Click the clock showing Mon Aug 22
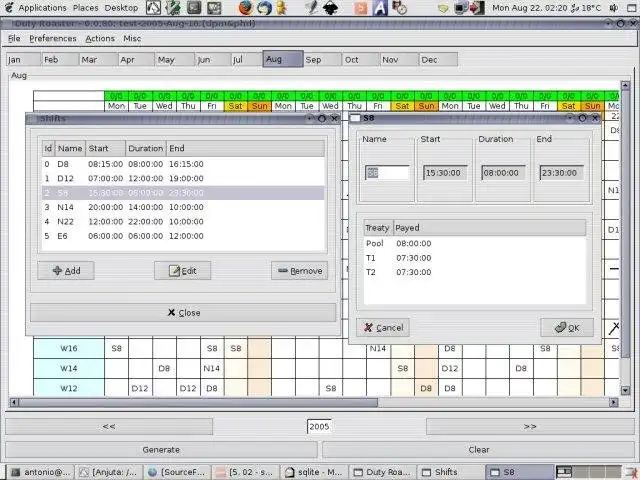The width and height of the screenshot is (640, 480). (529, 8)
